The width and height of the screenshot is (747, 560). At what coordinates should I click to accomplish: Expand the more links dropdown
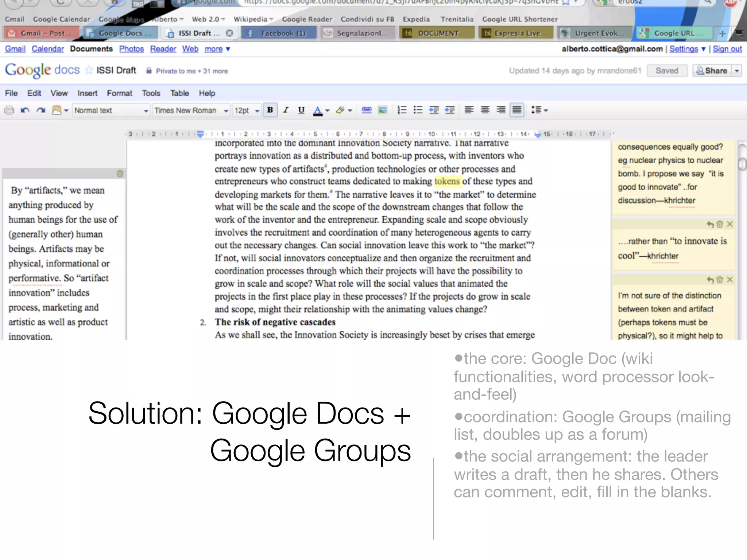(x=217, y=49)
